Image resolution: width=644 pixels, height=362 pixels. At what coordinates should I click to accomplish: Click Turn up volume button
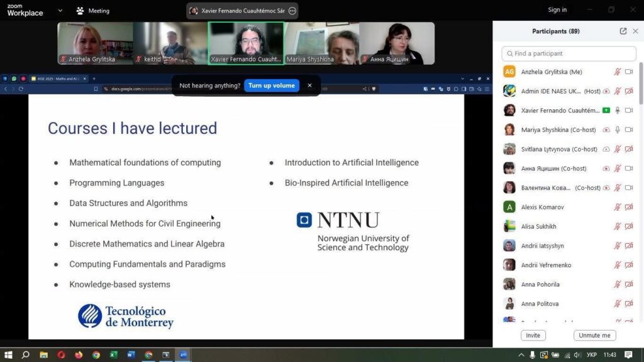tap(271, 85)
